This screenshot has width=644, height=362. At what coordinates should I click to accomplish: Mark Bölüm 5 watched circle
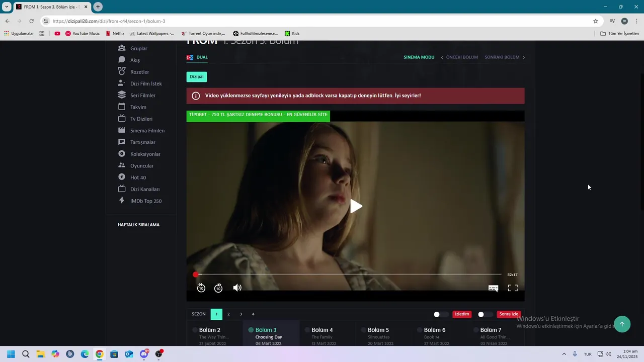tap(363, 330)
